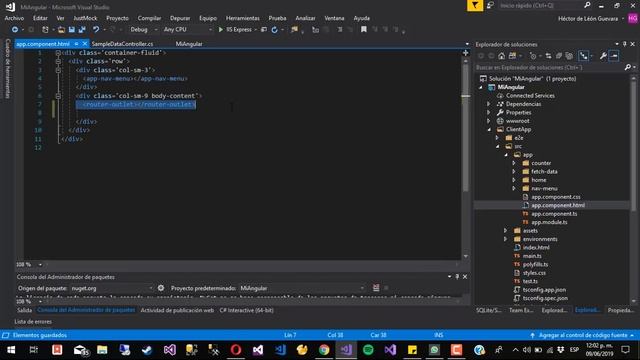Click Agregar al control de código fuente
This screenshot has width=640, height=360.
(x=583, y=335)
